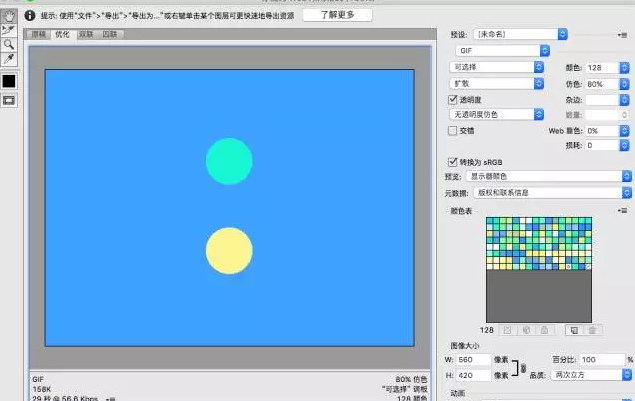Select the Eyedropper tool
The image size is (635, 401).
[x=9, y=59]
